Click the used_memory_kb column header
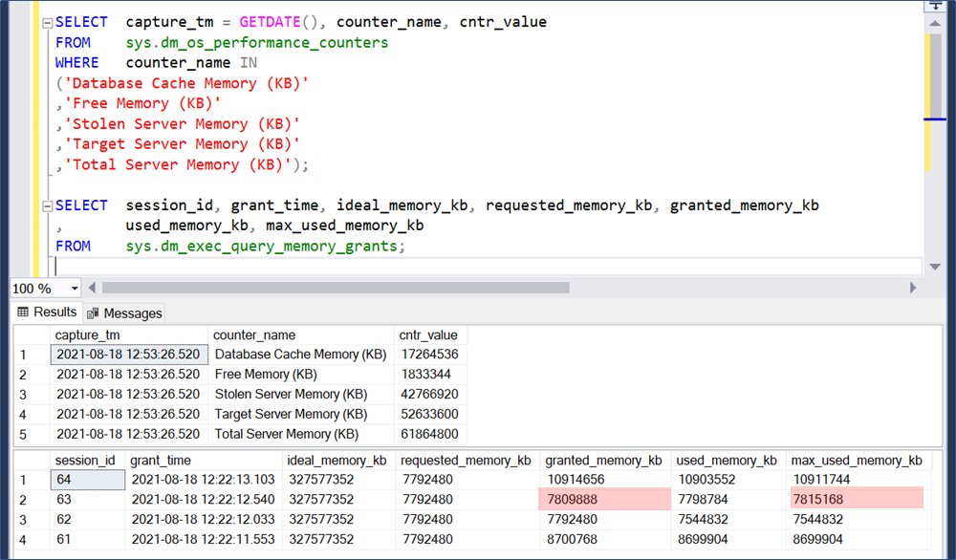956x560 pixels. [x=728, y=460]
